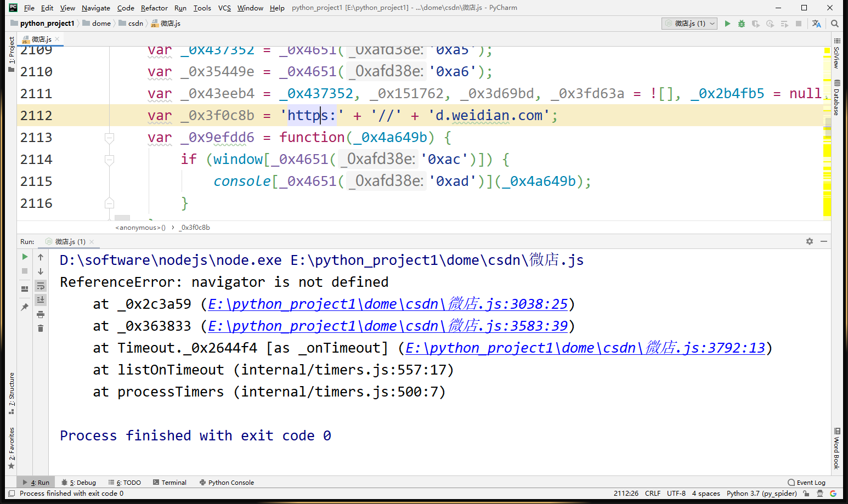The width and height of the screenshot is (848, 504).
Task: Open stack link 微店.js:3583:39
Action: pos(388,326)
